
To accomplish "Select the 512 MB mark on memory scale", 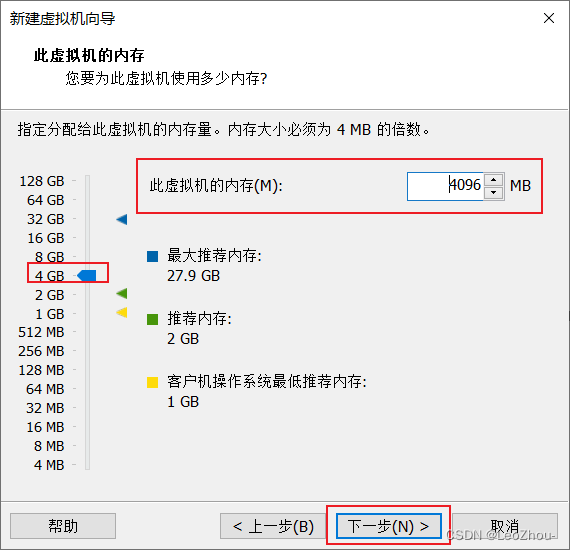I will click(x=41, y=332).
